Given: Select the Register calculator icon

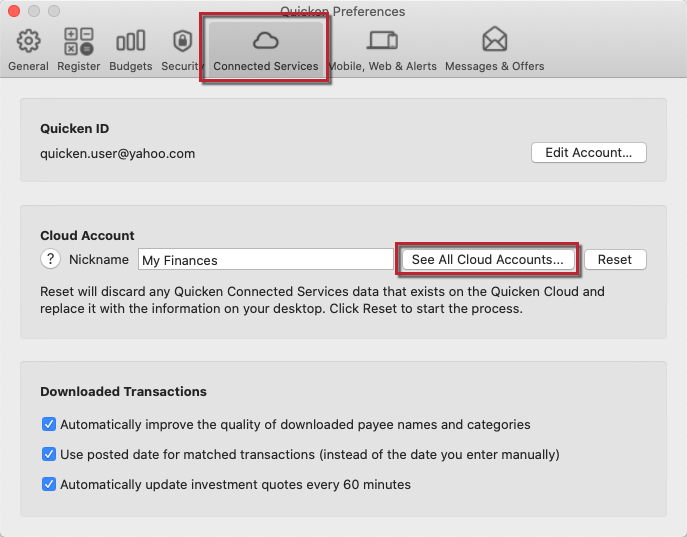Looking at the screenshot, I should 79,41.
